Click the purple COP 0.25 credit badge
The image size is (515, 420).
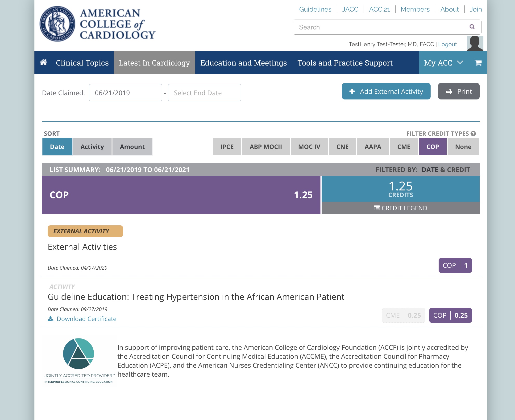[450, 315]
